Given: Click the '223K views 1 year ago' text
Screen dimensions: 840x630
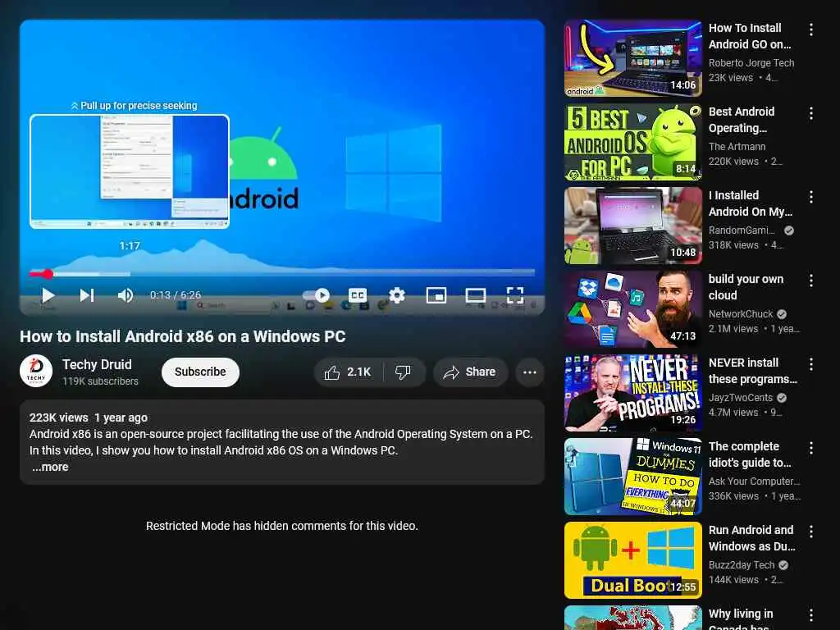Looking at the screenshot, I should point(89,418).
